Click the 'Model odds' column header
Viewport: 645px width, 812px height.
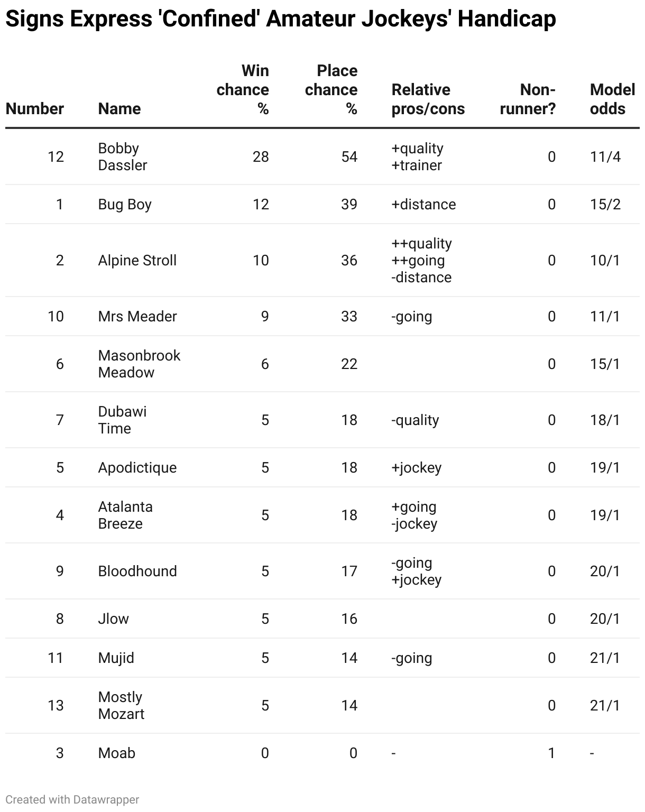point(612,99)
